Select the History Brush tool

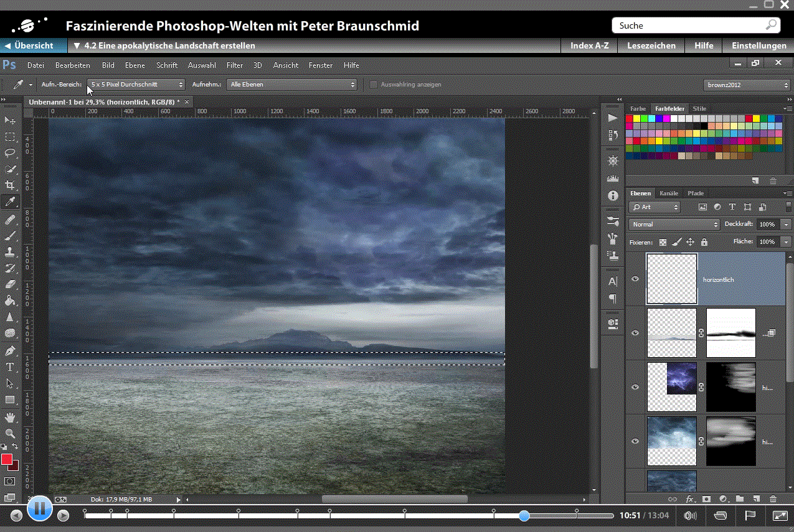pos(10,268)
